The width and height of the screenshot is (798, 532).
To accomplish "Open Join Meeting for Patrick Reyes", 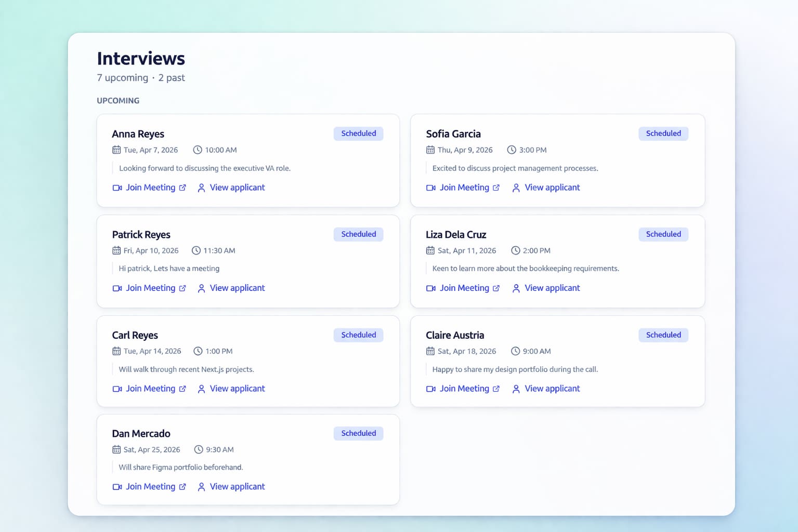I will coord(150,288).
